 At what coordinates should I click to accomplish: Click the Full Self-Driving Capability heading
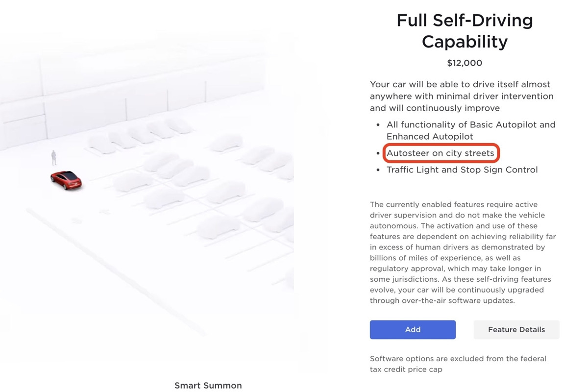465,31
